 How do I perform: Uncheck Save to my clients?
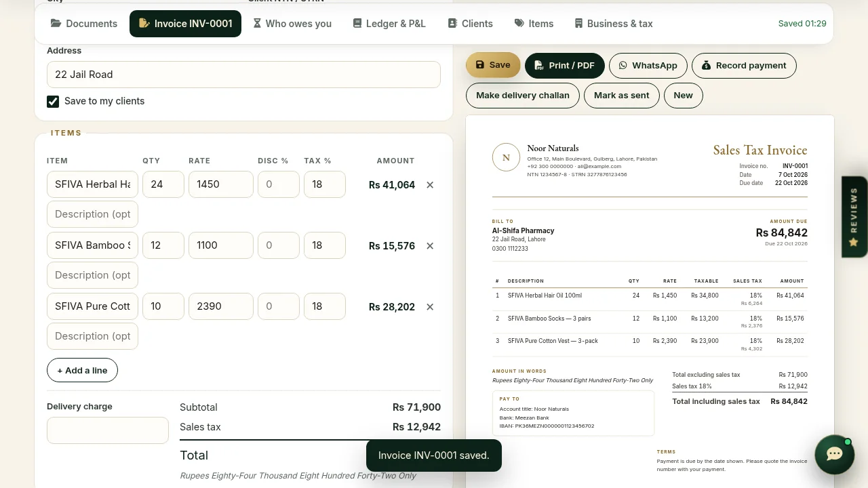click(53, 102)
